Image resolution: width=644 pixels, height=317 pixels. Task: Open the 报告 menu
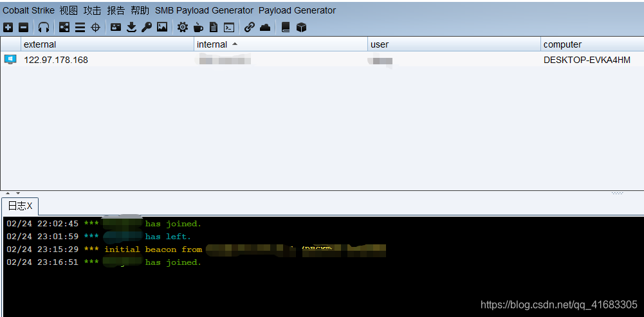click(116, 10)
